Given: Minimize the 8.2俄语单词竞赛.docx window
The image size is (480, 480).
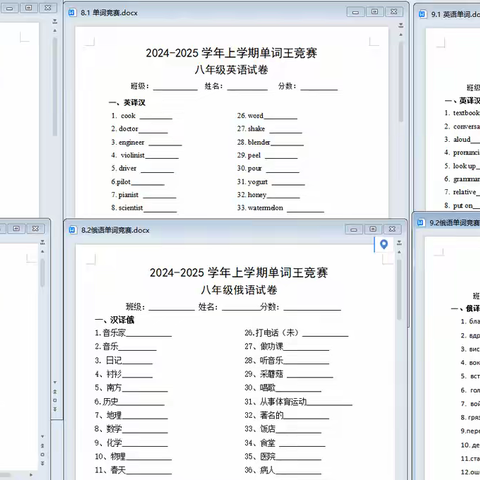Looking at the screenshot, I should coord(354,229).
